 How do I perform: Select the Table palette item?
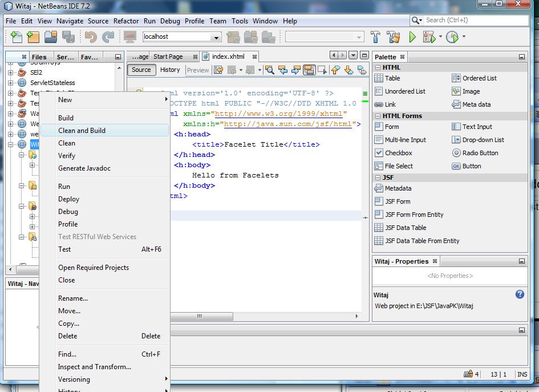click(x=387, y=78)
